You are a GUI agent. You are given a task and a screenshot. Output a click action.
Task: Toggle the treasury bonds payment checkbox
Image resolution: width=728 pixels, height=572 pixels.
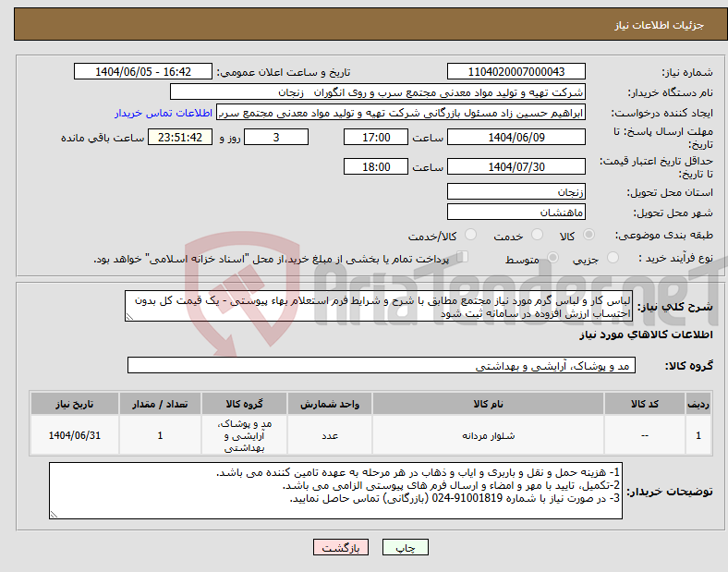coord(463,257)
